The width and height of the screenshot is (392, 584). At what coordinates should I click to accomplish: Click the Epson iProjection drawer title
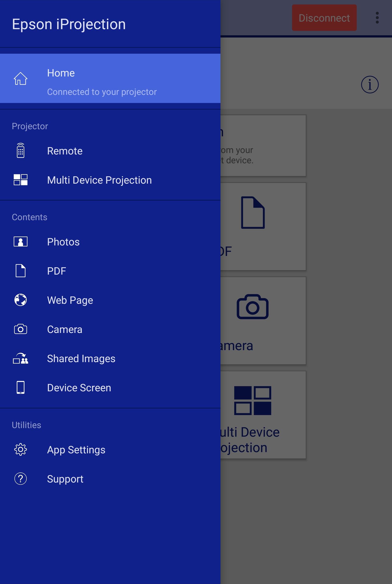(69, 24)
